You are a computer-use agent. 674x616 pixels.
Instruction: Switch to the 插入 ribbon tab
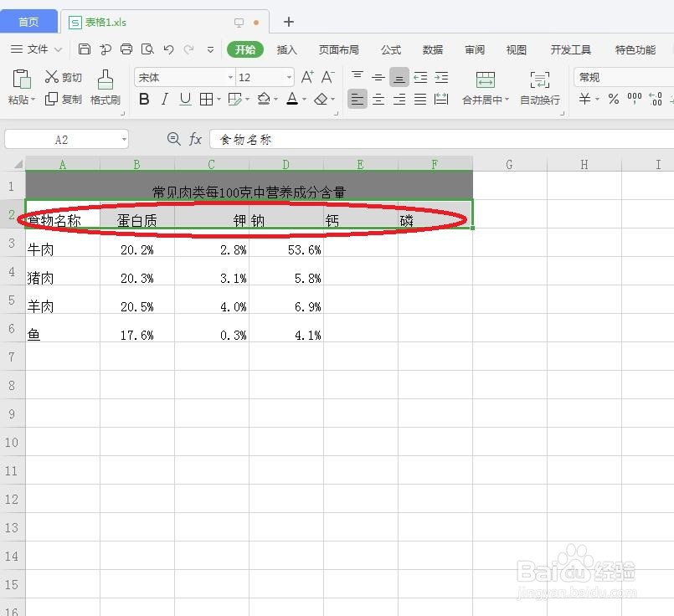286,50
